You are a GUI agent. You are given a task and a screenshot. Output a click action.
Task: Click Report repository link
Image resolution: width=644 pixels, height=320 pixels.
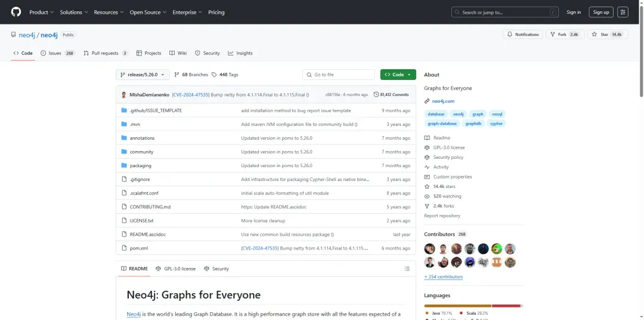point(442,216)
